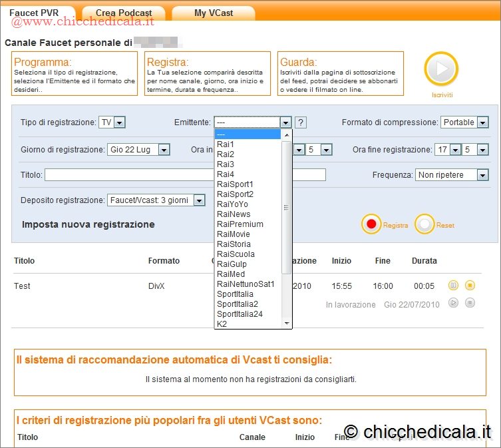Open the Frequenza dropdown

pos(452,175)
